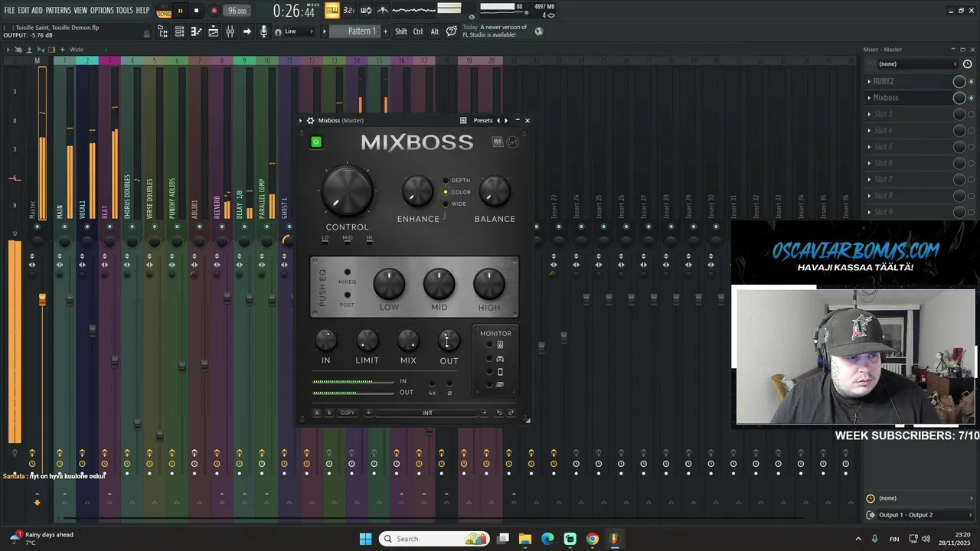
Task: Open the Line snap dropdown
Action: click(299, 31)
